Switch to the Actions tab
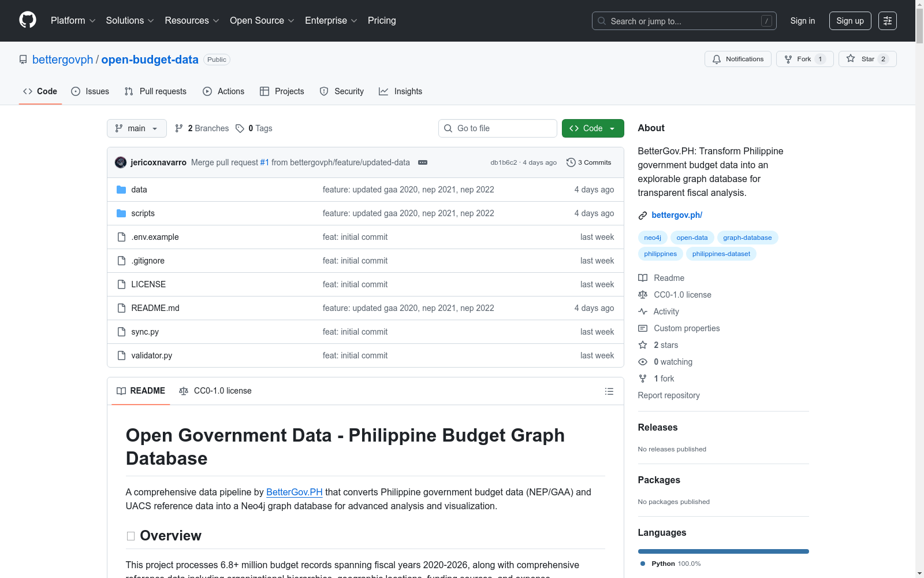Image resolution: width=924 pixels, height=578 pixels. 223,91
